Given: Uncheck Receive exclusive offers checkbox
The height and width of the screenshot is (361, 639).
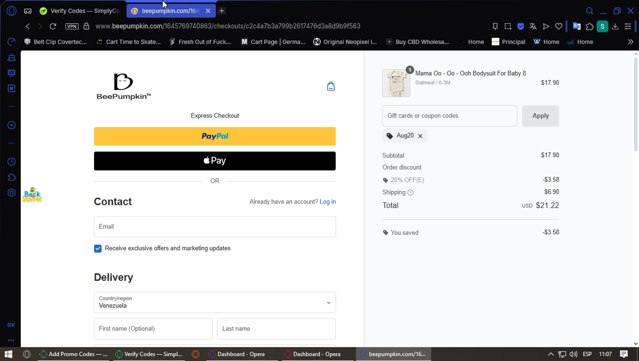Looking at the screenshot, I should 98,249.
